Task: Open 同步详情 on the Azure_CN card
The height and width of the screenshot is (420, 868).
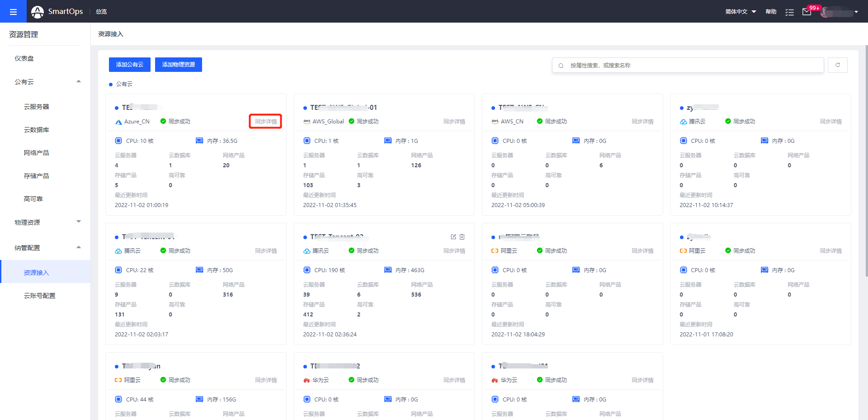Action: (266, 122)
